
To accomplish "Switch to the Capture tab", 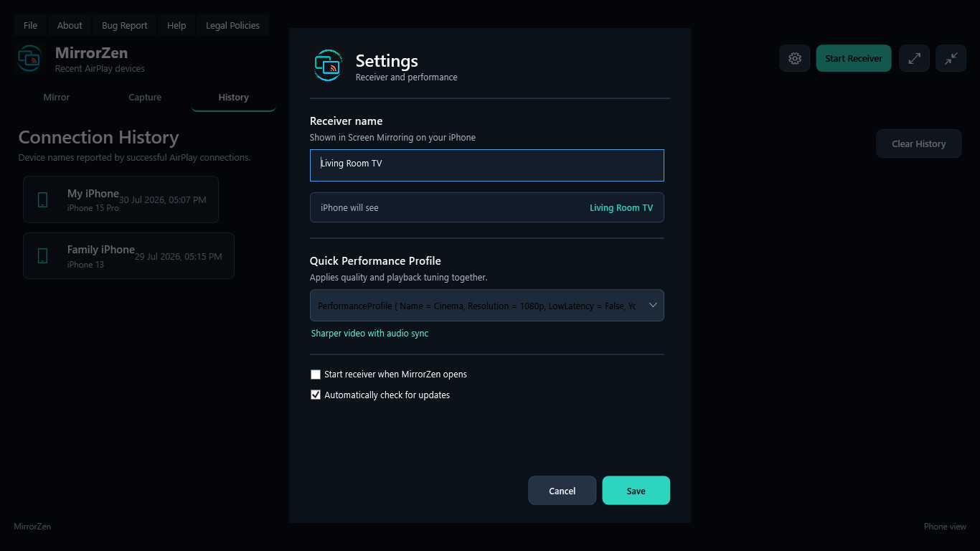I will coord(145,98).
